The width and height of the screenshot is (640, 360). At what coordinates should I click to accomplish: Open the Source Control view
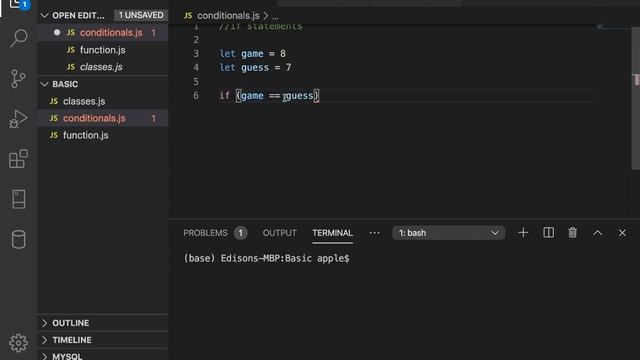[18, 78]
